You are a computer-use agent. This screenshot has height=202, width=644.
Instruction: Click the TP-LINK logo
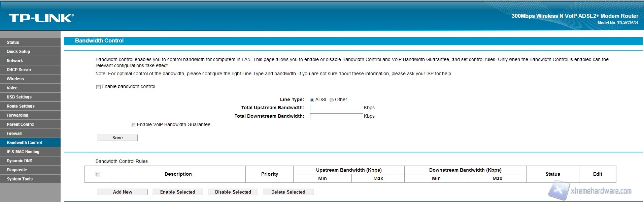point(41,18)
